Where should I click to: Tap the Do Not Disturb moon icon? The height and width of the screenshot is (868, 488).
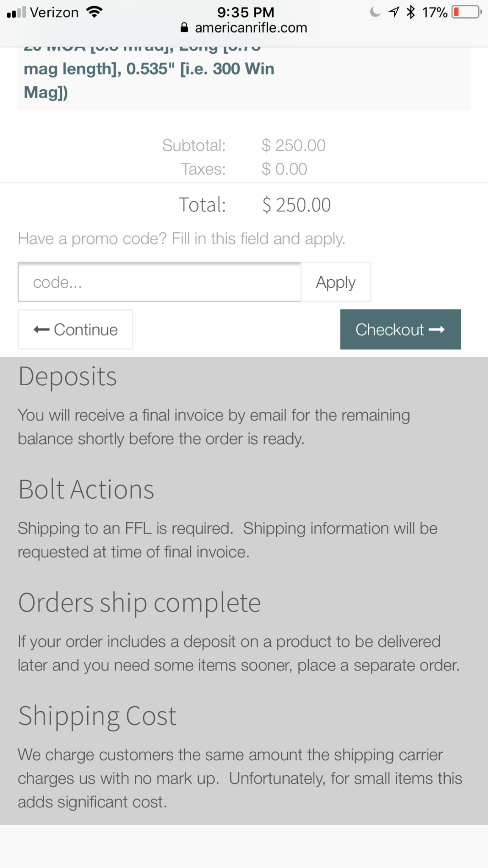(x=375, y=12)
